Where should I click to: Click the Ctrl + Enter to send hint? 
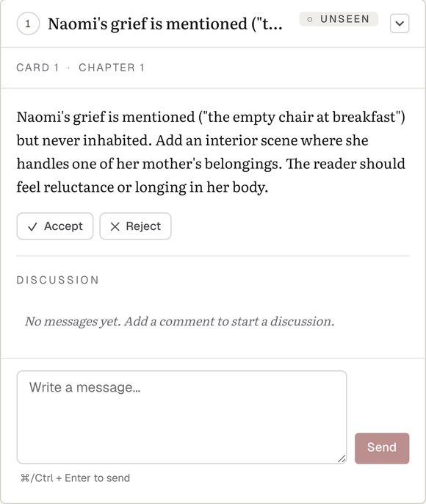pos(75,478)
